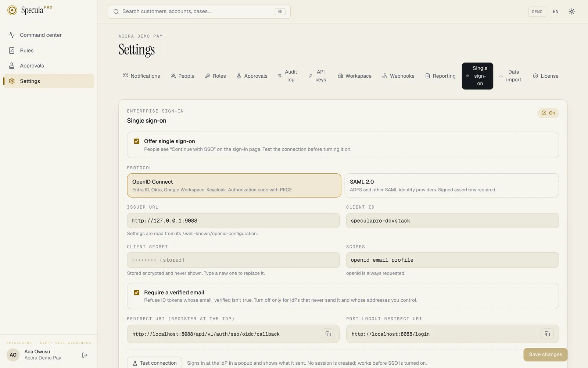Screen dimensions: 588x368
Task: Toggle Require a verified email checkbox
Action: [x=137, y=293]
